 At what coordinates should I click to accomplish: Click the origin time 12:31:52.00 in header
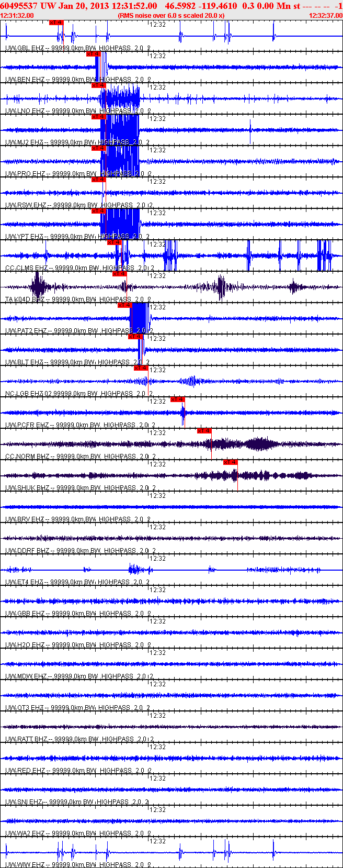[x=135, y=6]
